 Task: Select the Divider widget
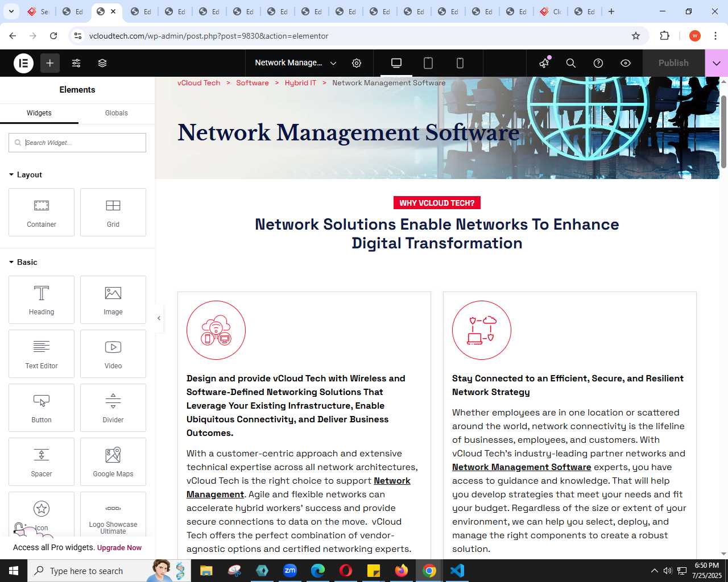[x=113, y=408]
